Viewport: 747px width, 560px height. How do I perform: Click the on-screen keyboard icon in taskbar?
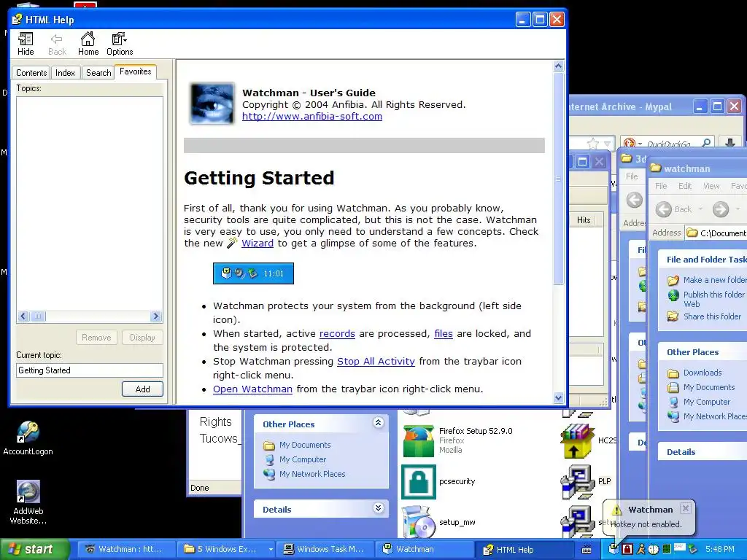point(587,550)
